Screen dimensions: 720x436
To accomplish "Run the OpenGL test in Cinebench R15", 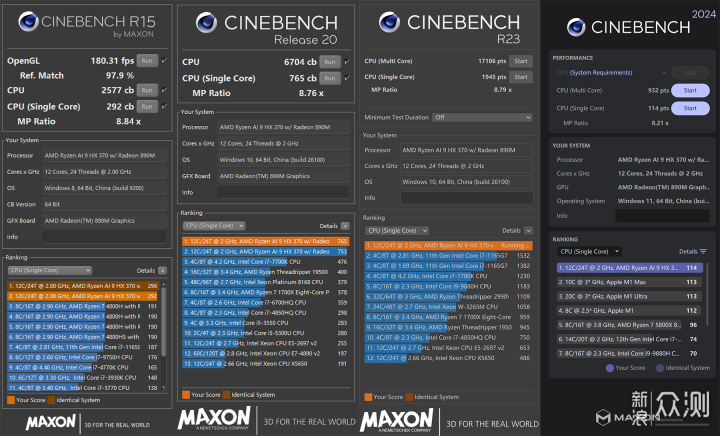I will click(x=147, y=61).
